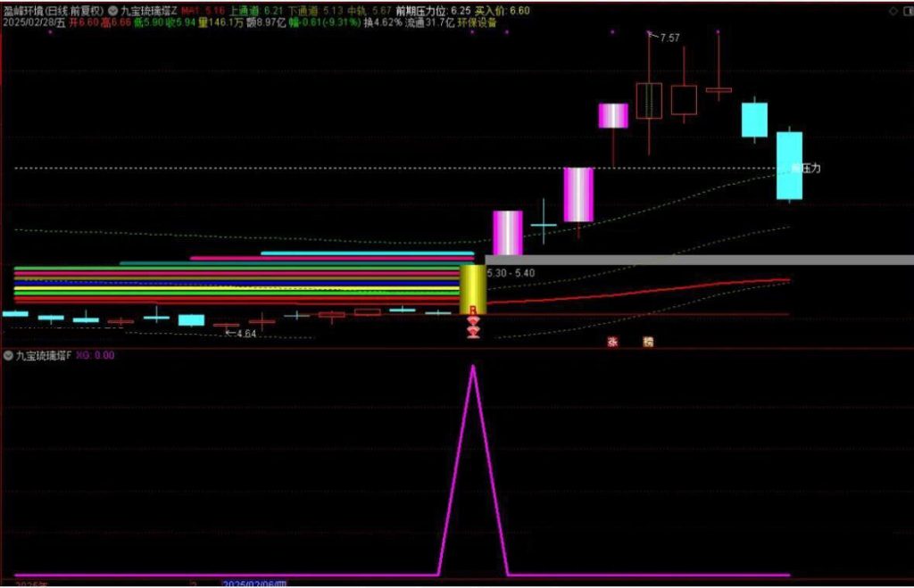This screenshot has height=588, width=914.
Task: Expand the 九宝琉璃塔F indicator dropdown
Action: 9,355
